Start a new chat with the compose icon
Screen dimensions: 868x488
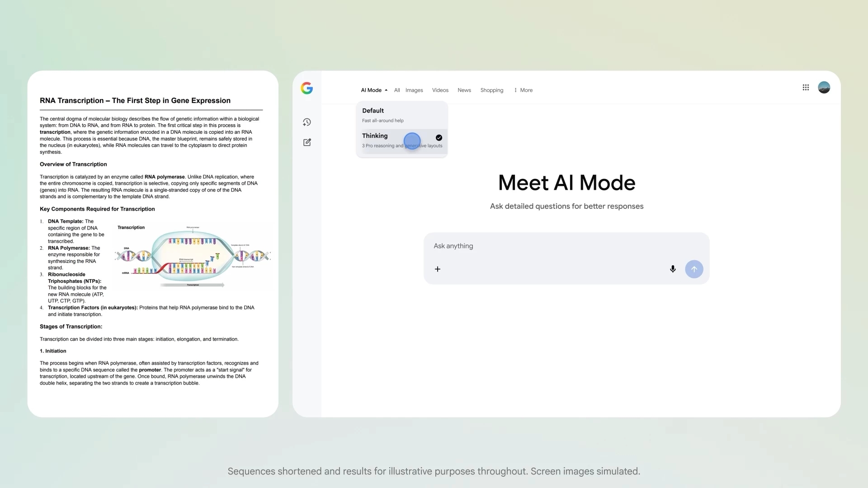click(307, 142)
